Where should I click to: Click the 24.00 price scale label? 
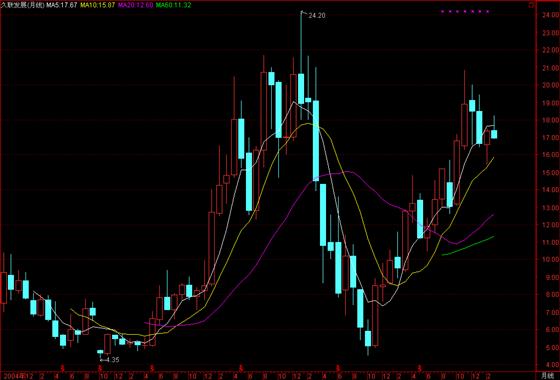[549, 15]
